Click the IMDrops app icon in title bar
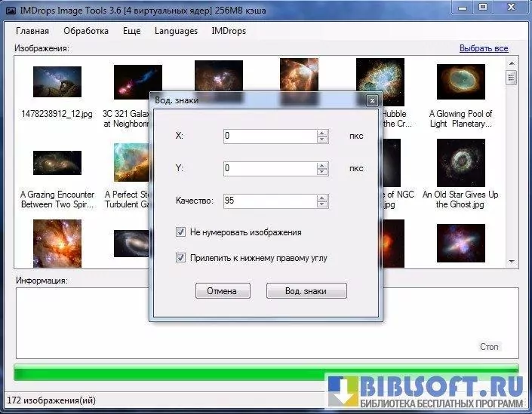532x414 pixels. point(9,8)
